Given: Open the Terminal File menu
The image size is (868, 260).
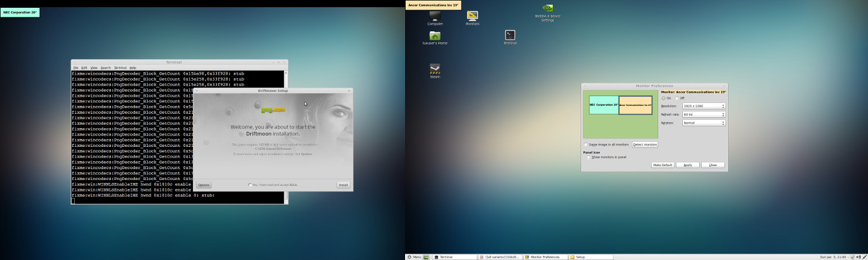Looking at the screenshot, I should (76, 67).
